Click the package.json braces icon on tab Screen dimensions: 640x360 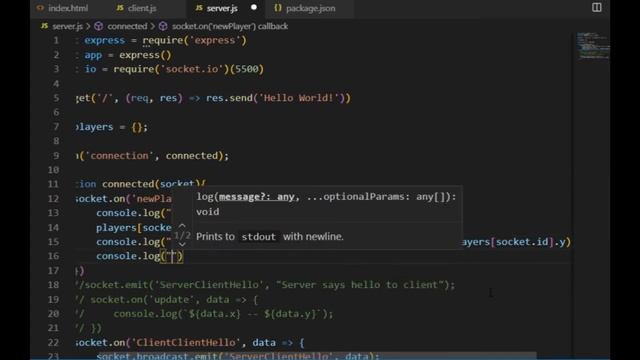tap(278, 8)
